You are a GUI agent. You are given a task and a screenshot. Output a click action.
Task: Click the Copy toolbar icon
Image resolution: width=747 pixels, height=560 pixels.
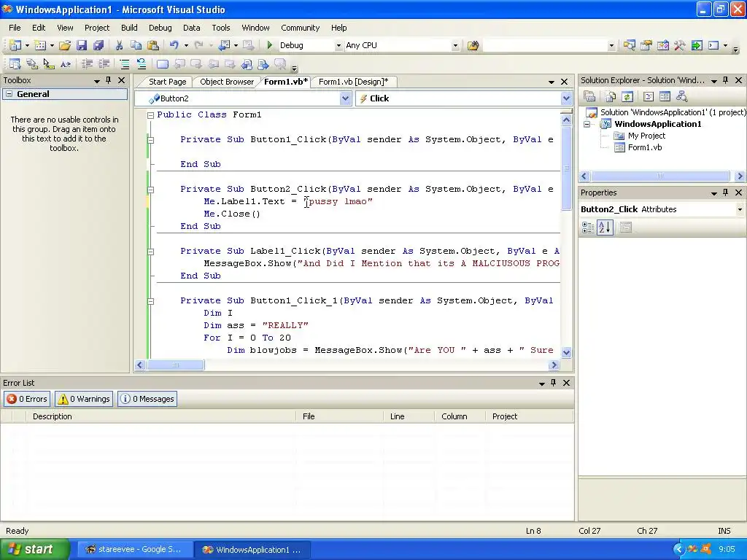pyautogui.click(x=136, y=45)
